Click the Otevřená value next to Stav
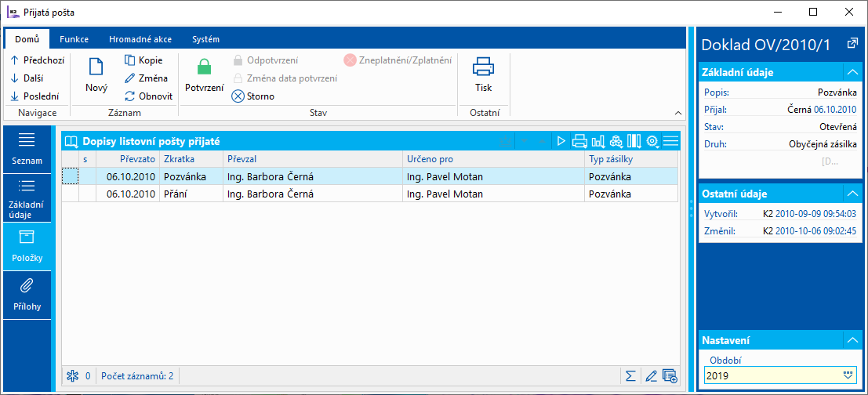 pos(838,127)
